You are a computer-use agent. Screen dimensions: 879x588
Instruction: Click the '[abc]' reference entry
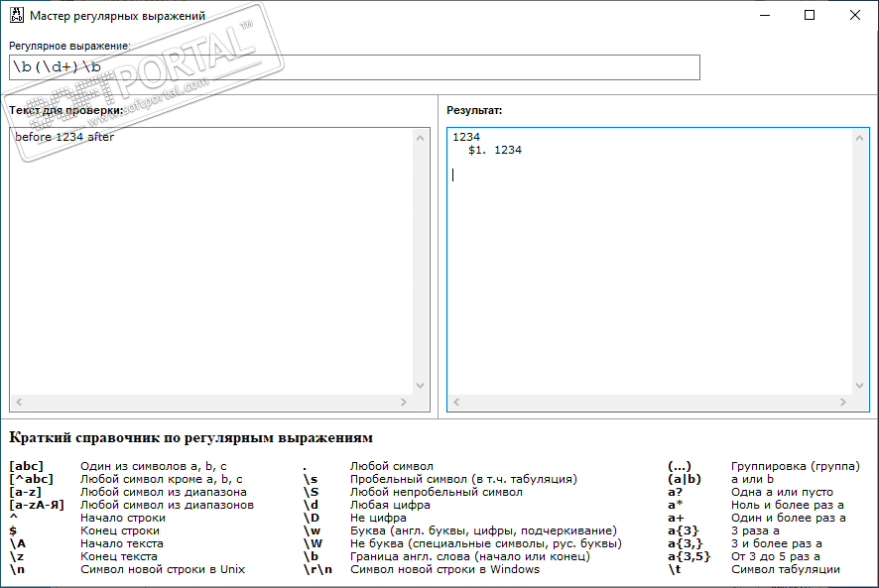point(27,466)
